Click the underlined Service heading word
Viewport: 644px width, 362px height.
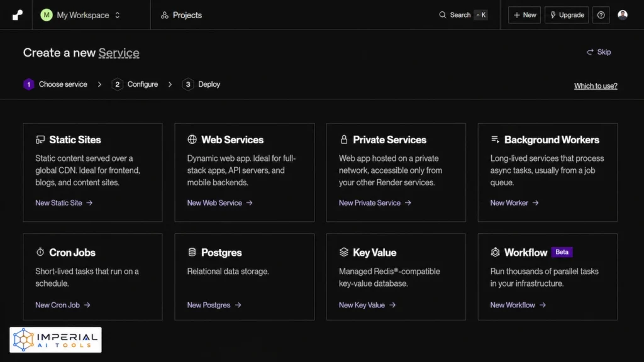(119, 53)
